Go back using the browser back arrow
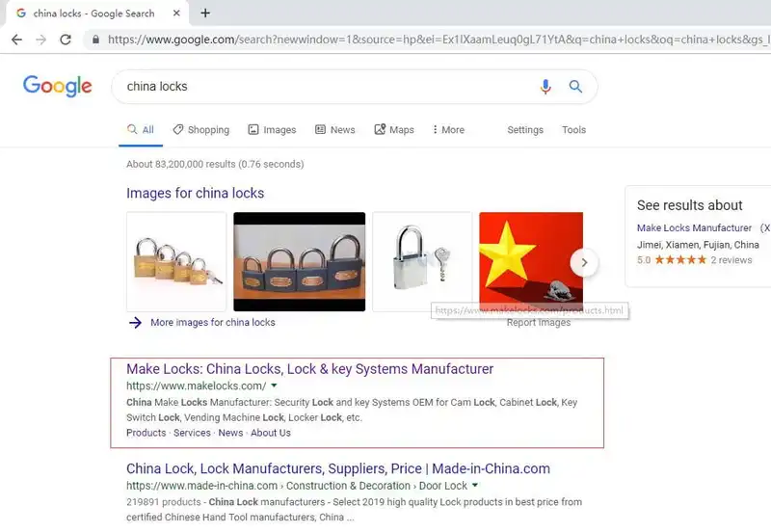The image size is (771, 532). point(16,40)
